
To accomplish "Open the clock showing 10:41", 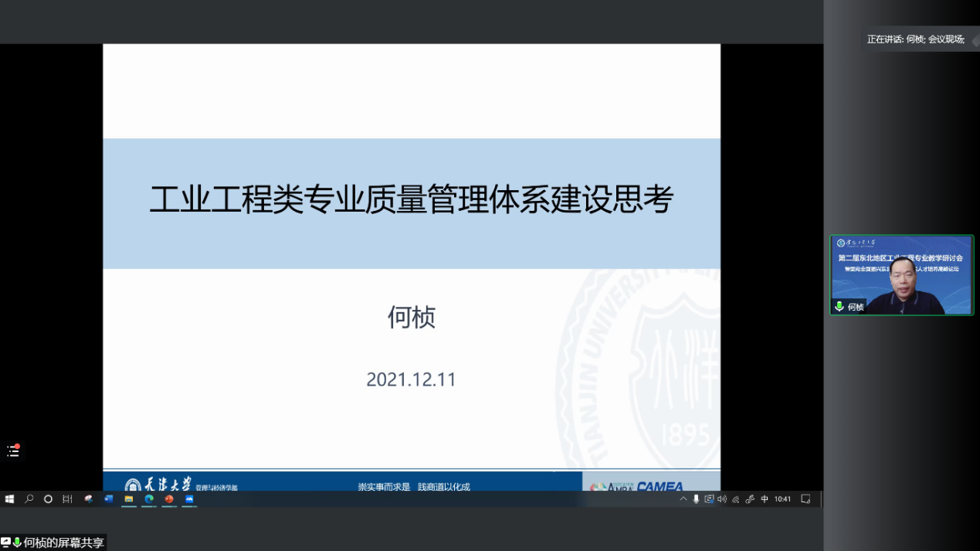I will point(782,499).
